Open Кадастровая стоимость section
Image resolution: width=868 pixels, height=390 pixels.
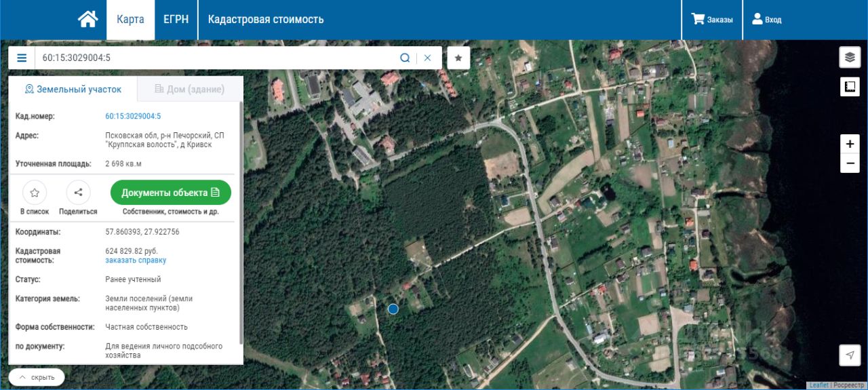click(x=265, y=19)
